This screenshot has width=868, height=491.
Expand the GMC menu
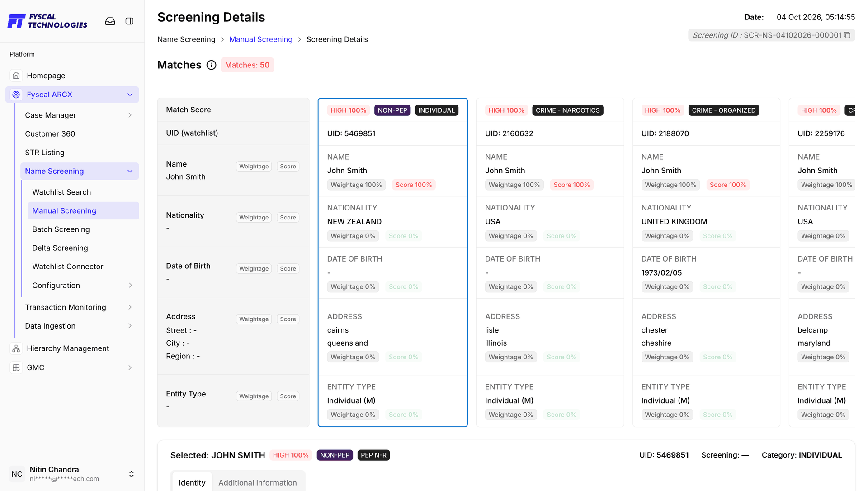(130, 367)
